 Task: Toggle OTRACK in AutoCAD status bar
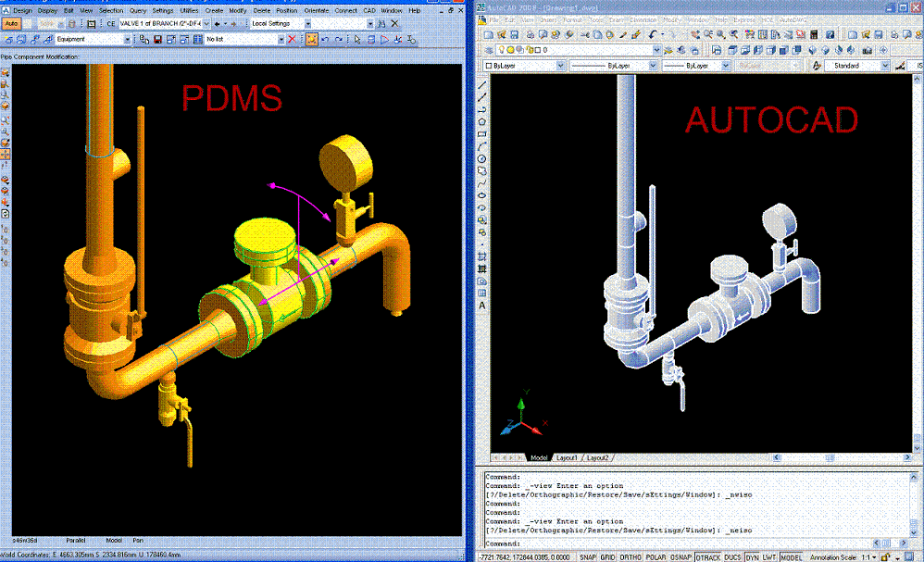coord(707,557)
